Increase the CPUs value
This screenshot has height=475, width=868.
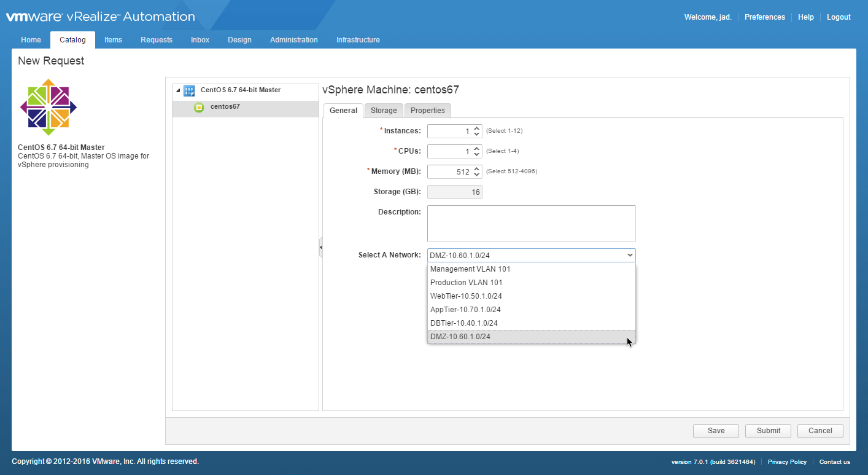pos(476,148)
